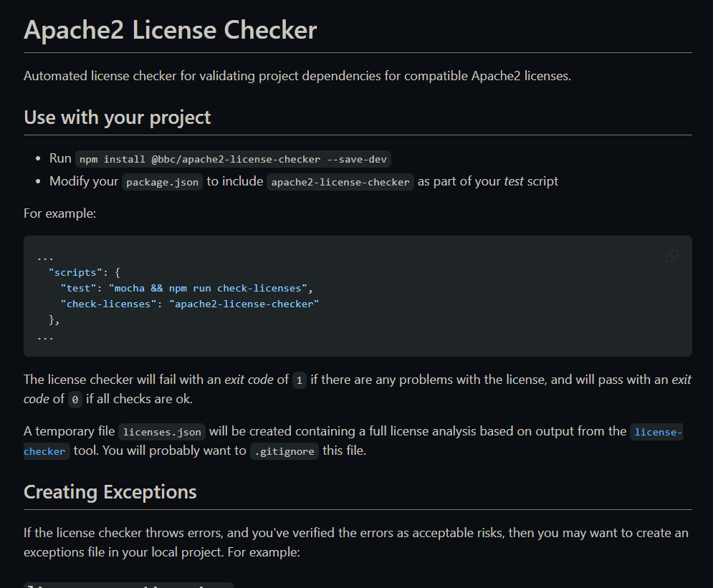
Task: Click the "Use with your project" heading
Action: (x=117, y=117)
